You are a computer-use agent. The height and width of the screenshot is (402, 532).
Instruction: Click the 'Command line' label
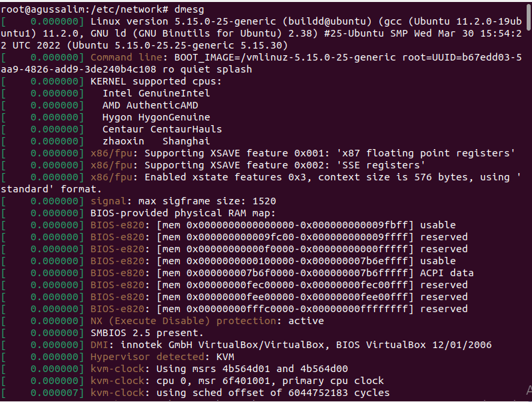point(127,57)
